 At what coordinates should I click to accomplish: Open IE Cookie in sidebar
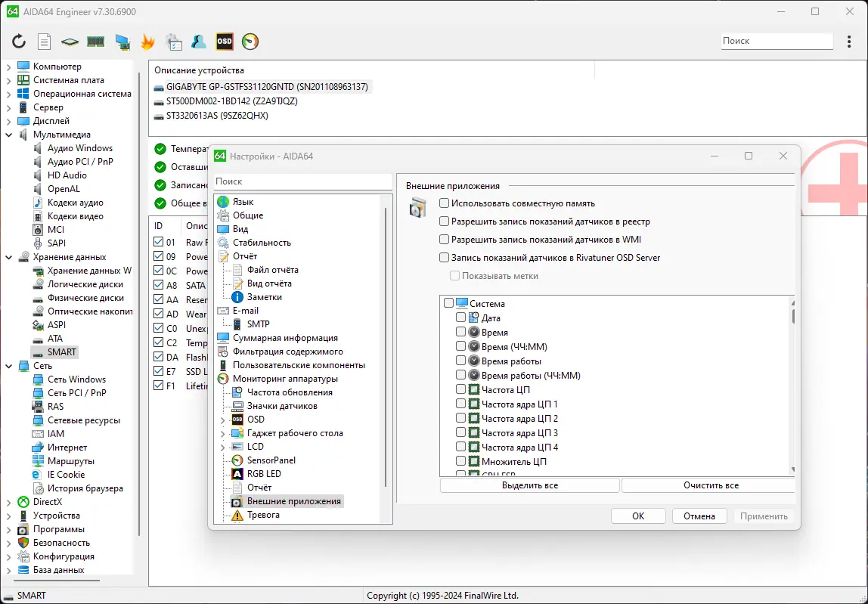66,475
